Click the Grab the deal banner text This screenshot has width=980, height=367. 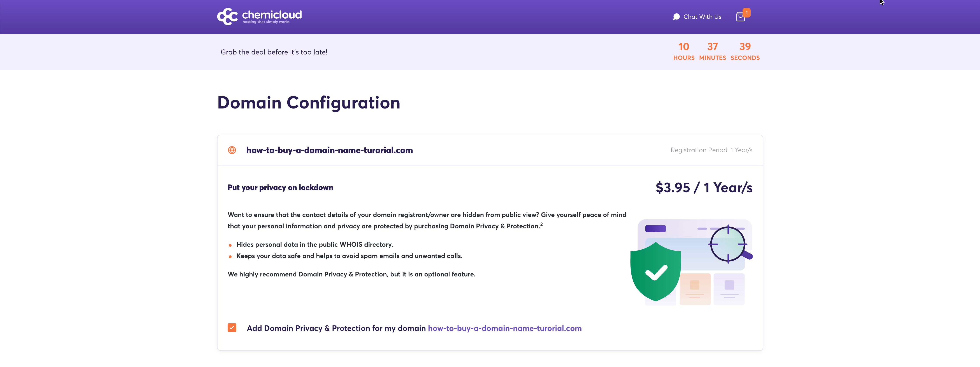tap(274, 52)
